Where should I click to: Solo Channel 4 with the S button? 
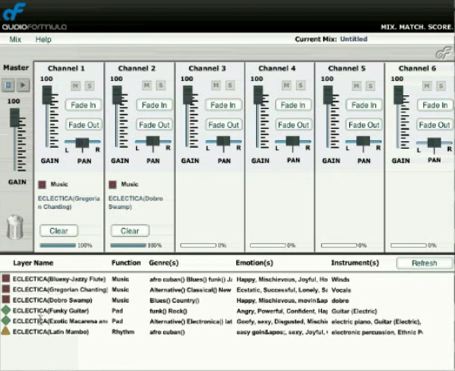[300, 85]
